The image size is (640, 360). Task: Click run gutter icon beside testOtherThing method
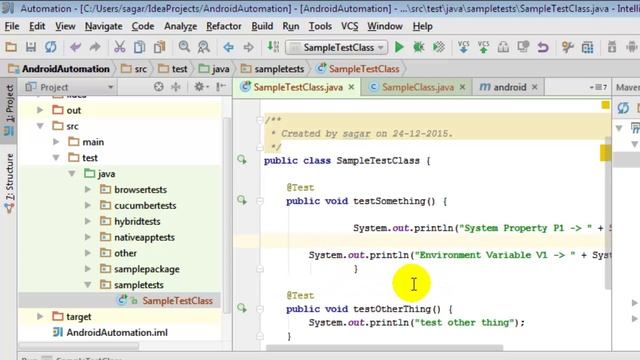242,308
